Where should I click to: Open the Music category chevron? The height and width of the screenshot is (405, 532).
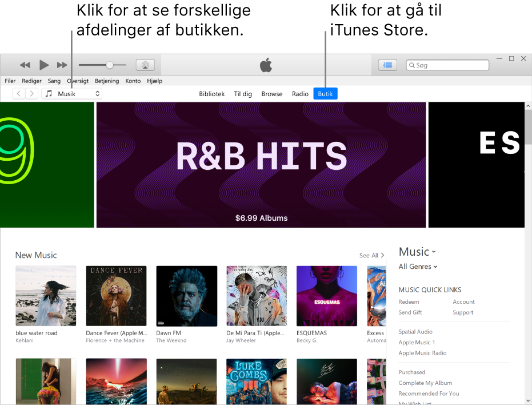(432, 252)
